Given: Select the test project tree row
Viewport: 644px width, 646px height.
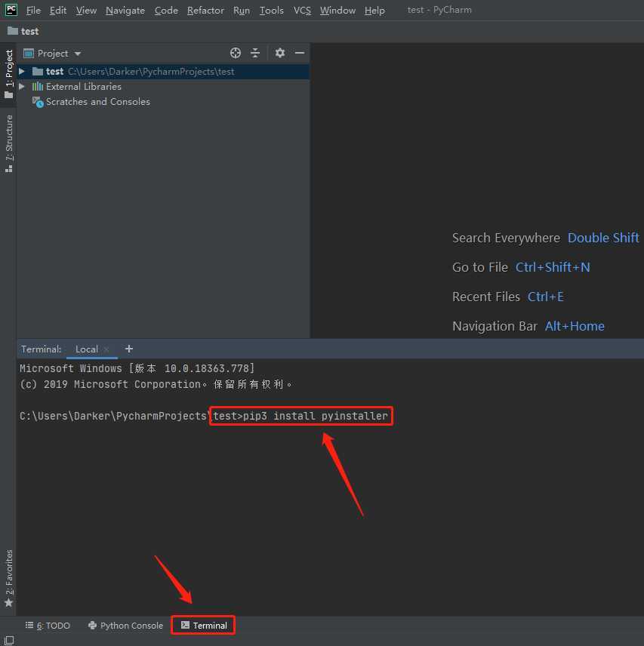Looking at the screenshot, I should coord(164,72).
